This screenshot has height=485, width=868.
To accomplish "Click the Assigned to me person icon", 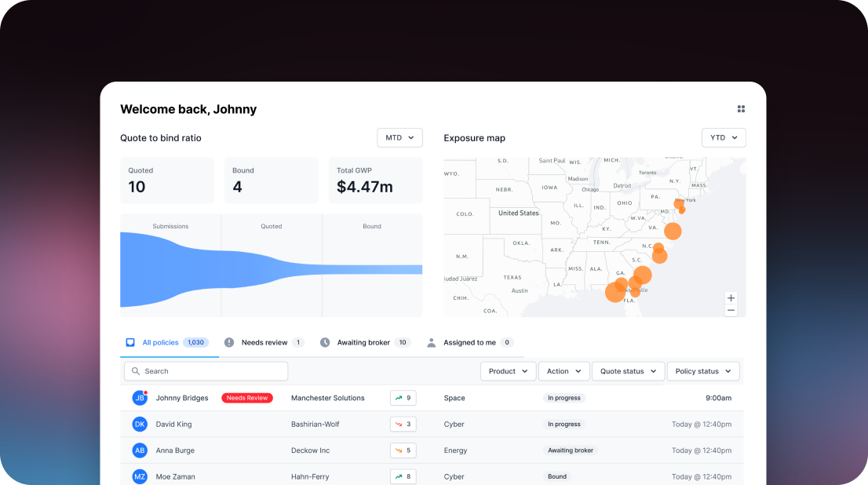I will click(431, 342).
